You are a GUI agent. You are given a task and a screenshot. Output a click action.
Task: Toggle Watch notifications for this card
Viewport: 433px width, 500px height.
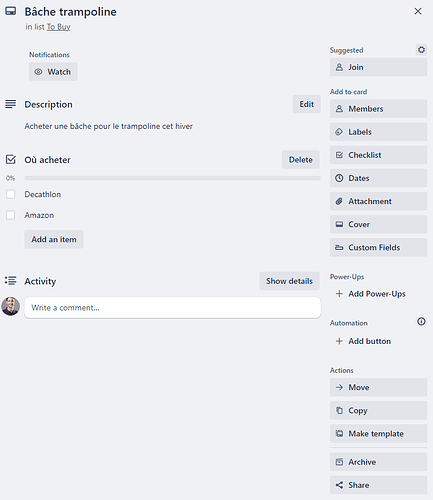(53, 72)
